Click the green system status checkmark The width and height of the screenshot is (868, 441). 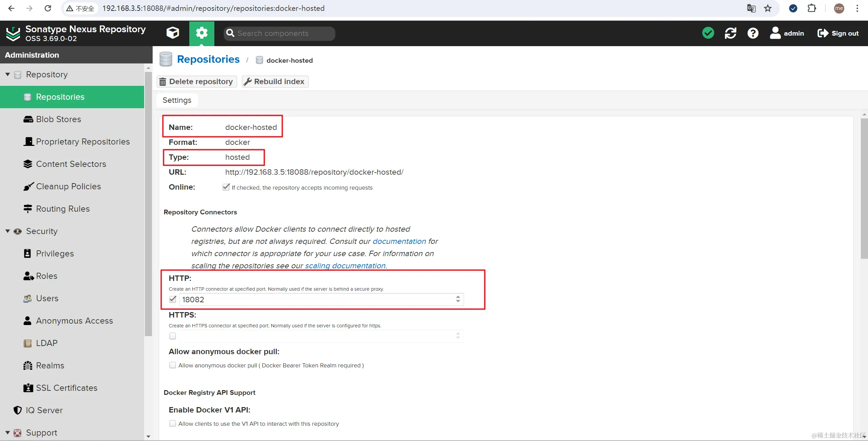point(708,33)
